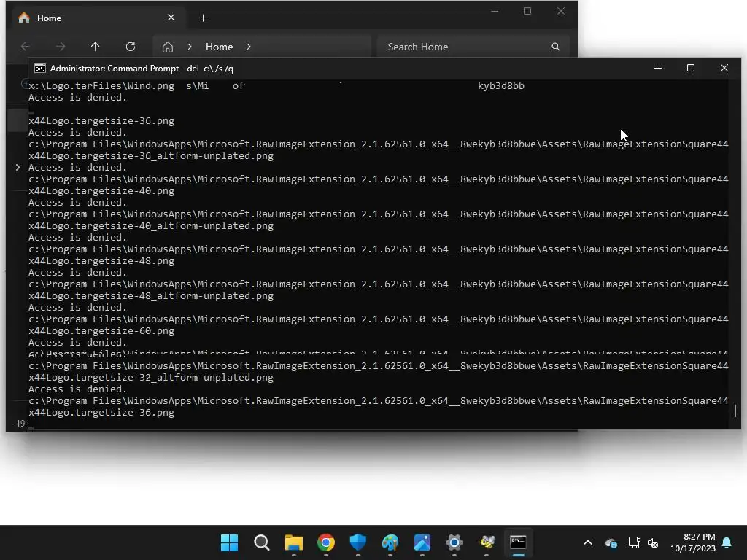Expand chevron after Home in breadcrumb

[x=249, y=47]
